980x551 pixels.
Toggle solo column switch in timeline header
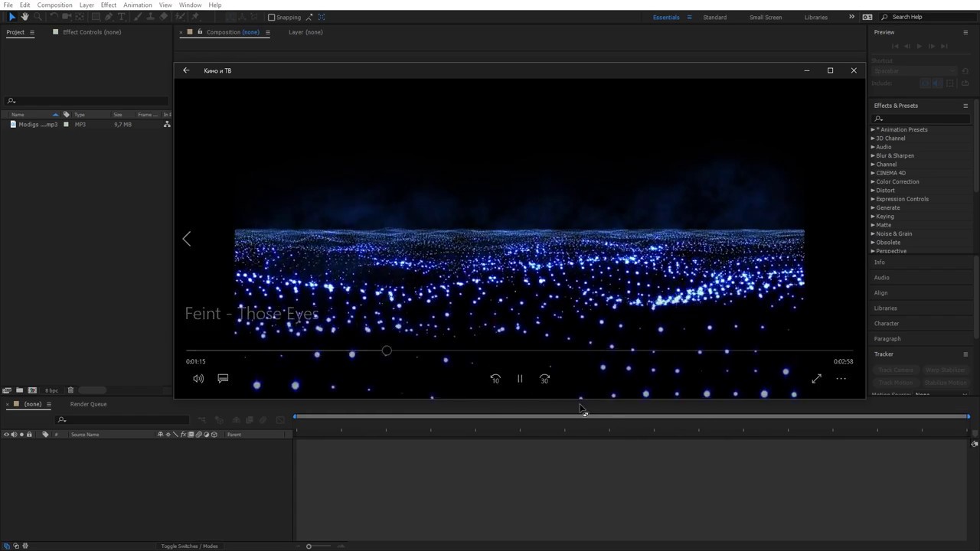pyautogui.click(x=21, y=435)
